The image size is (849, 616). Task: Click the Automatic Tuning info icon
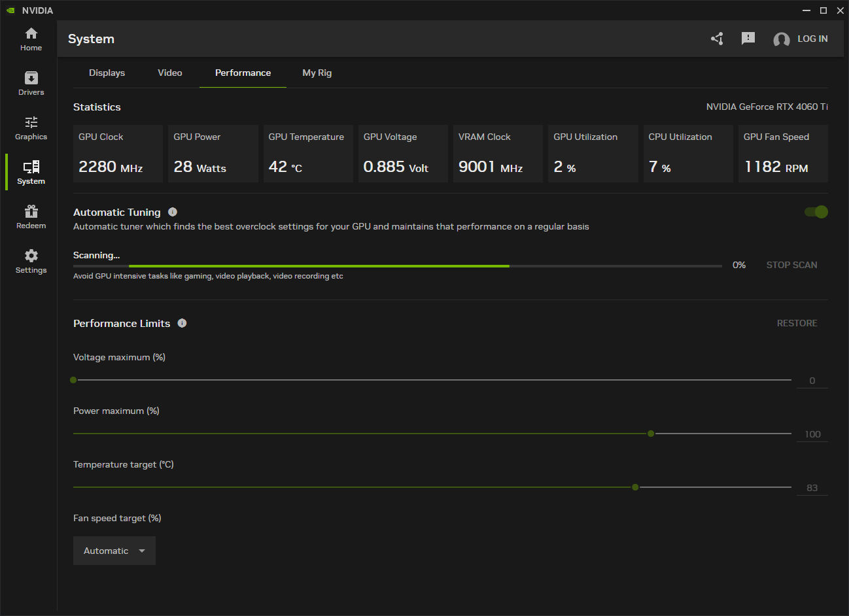point(172,211)
